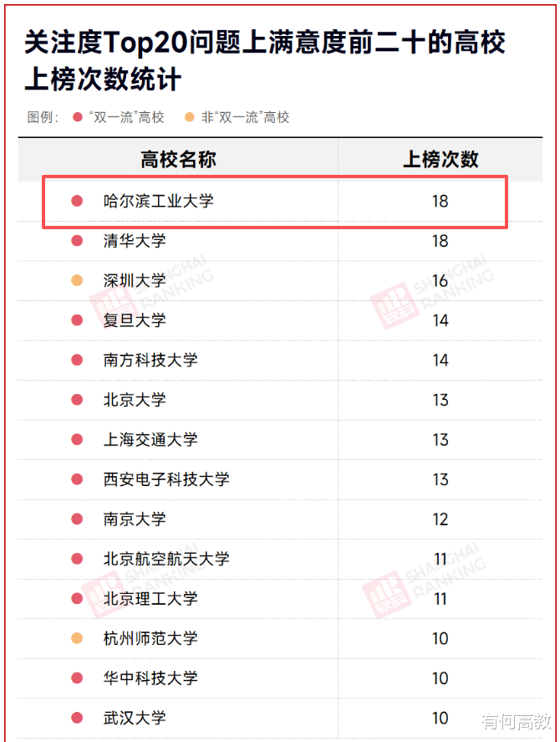This screenshot has width=560, height=742.
Task: Select the 北京航空航天大学 name
Action: click(166, 559)
